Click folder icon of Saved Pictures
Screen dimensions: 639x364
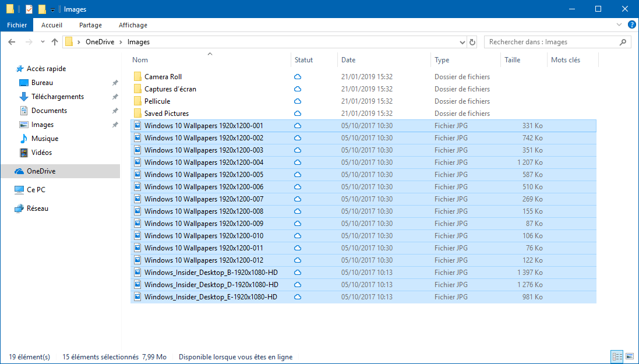[137, 114]
